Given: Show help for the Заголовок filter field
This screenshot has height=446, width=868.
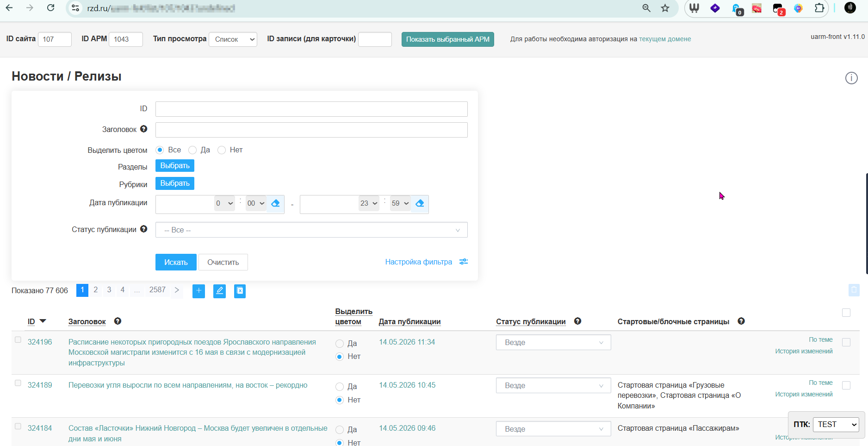Looking at the screenshot, I should point(144,129).
